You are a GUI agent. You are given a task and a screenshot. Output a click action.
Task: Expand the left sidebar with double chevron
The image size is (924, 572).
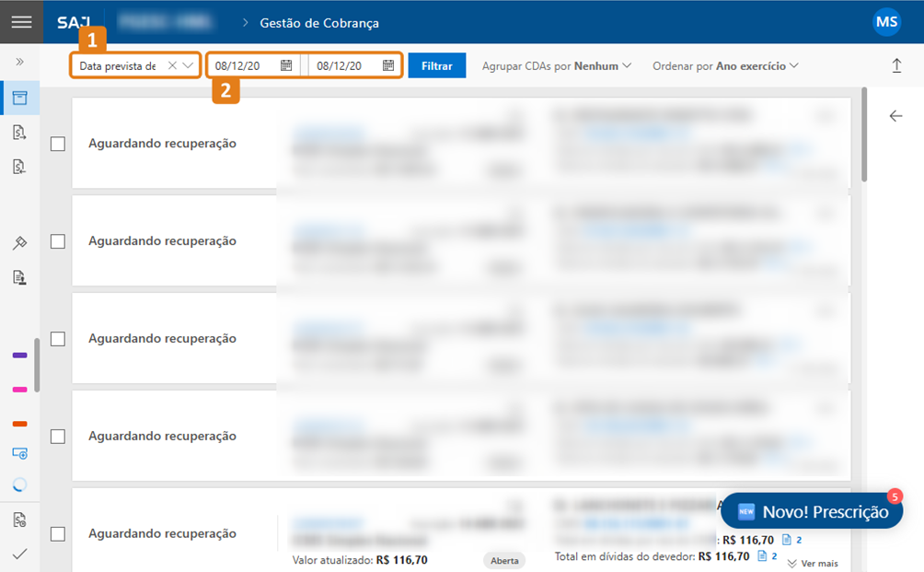[x=19, y=62]
